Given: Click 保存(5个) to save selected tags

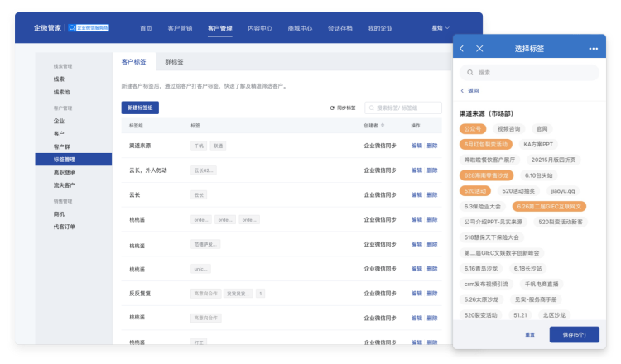Looking at the screenshot, I should [574, 334].
